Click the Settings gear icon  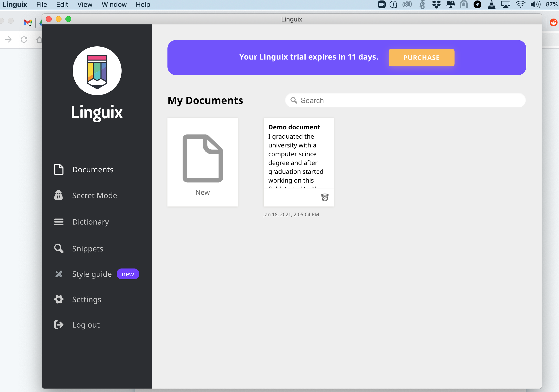pos(59,299)
